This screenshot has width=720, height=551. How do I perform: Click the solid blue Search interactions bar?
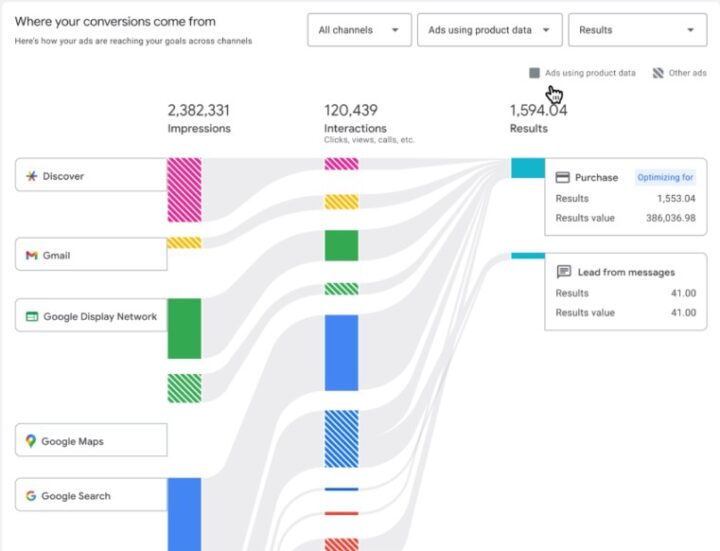341,353
